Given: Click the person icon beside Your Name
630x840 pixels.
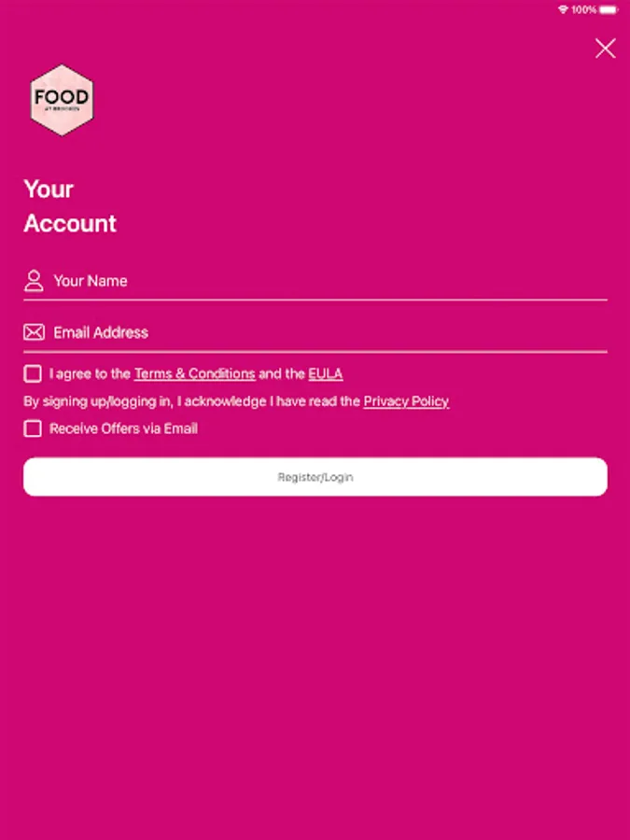Looking at the screenshot, I should 34,281.
